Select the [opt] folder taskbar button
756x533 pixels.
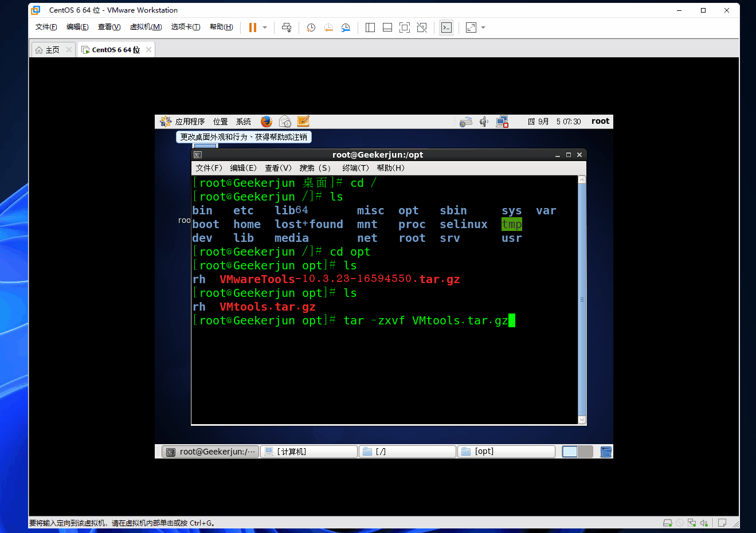tap(507, 452)
